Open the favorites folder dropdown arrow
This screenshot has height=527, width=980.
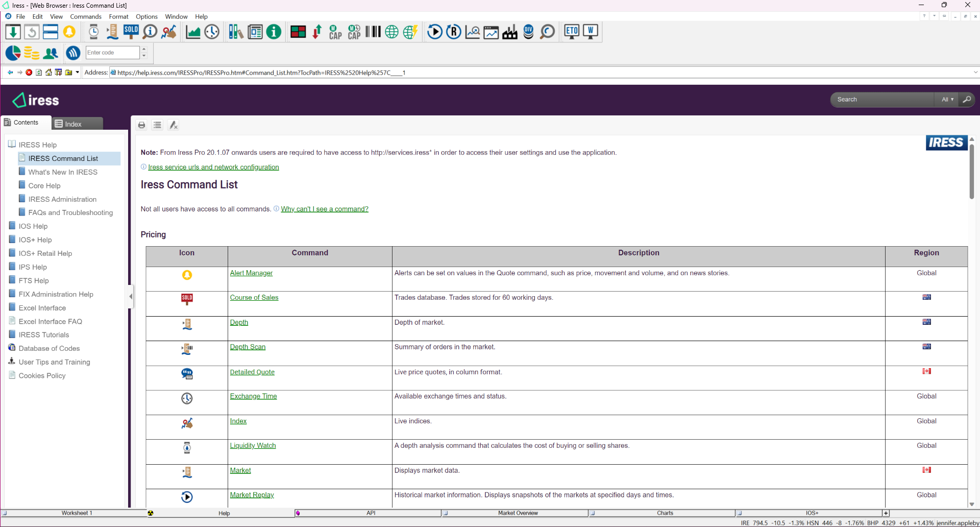tap(78, 73)
